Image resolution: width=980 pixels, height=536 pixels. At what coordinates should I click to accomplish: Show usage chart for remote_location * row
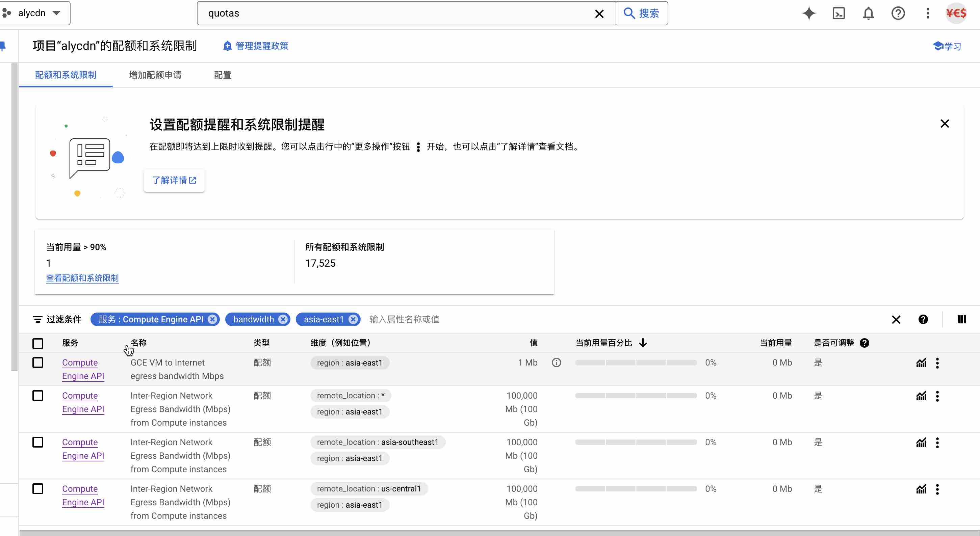coord(921,396)
